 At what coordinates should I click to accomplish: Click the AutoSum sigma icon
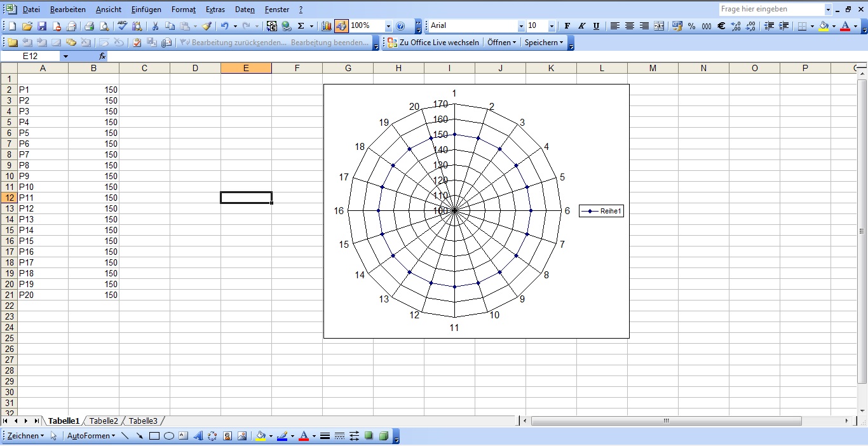[301, 26]
